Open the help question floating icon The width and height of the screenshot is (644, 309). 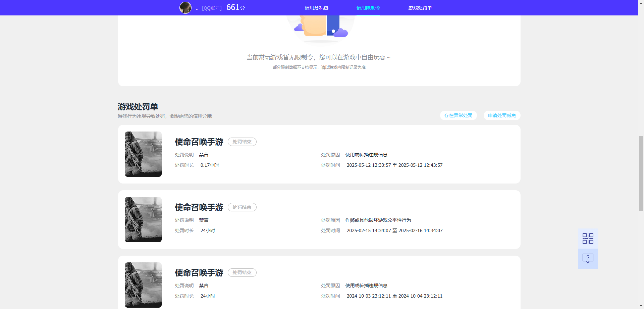588,258
